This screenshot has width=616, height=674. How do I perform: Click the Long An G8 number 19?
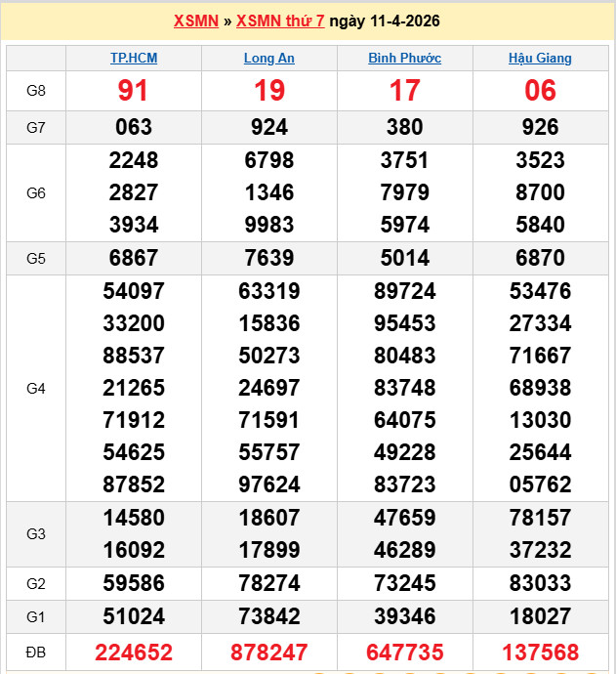[269, 91]
